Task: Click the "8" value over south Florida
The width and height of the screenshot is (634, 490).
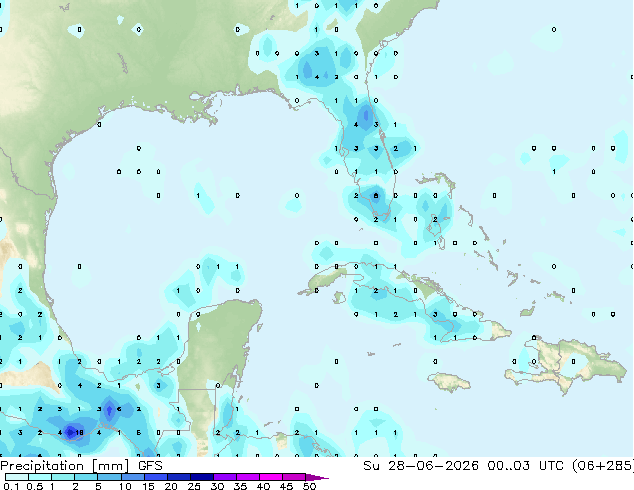Action: [x=376, y=196]
